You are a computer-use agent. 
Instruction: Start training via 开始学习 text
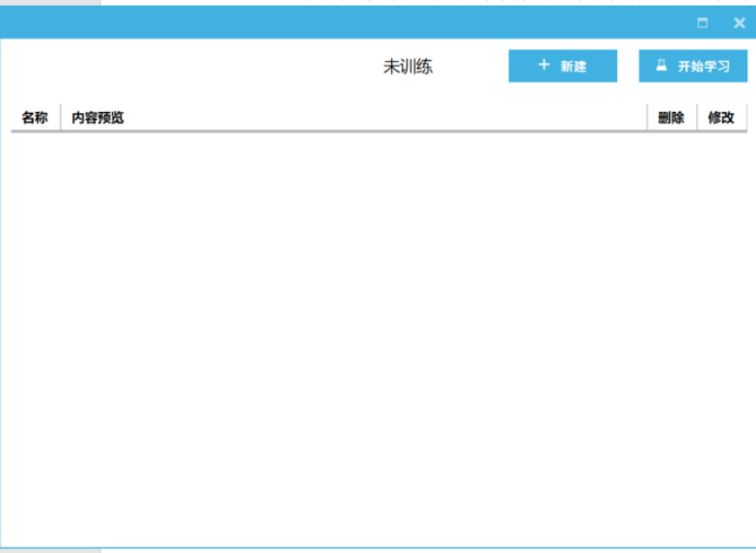(x=703, y=67)
